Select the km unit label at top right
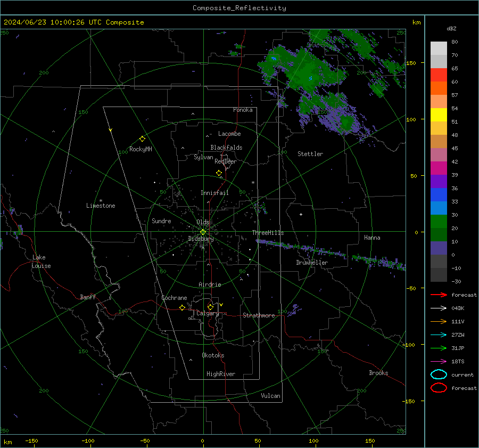Image resolution: width=479 pixels, height=448 pixels. click(x=416, y=22)
